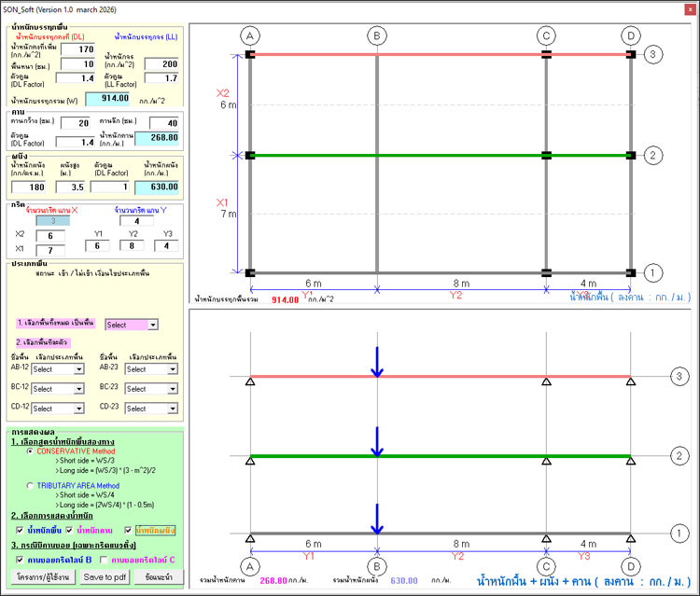Screen dimensions: 700x596
Task: Click the column marker at grid D-1 in plan
Action: coord(631,272)
